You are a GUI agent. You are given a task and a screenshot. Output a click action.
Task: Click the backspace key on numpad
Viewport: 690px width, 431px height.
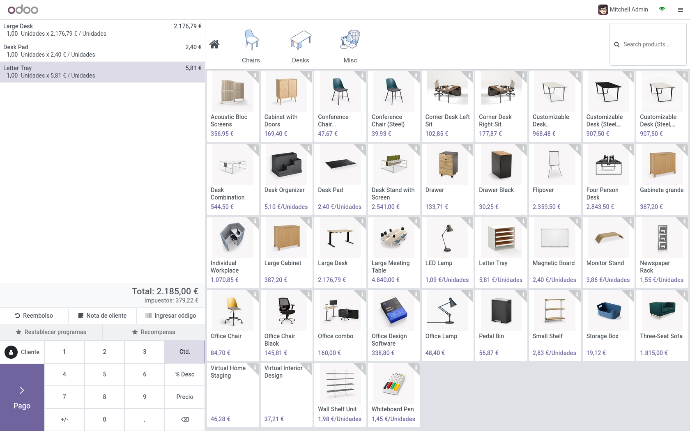click(x=185, y=419)
